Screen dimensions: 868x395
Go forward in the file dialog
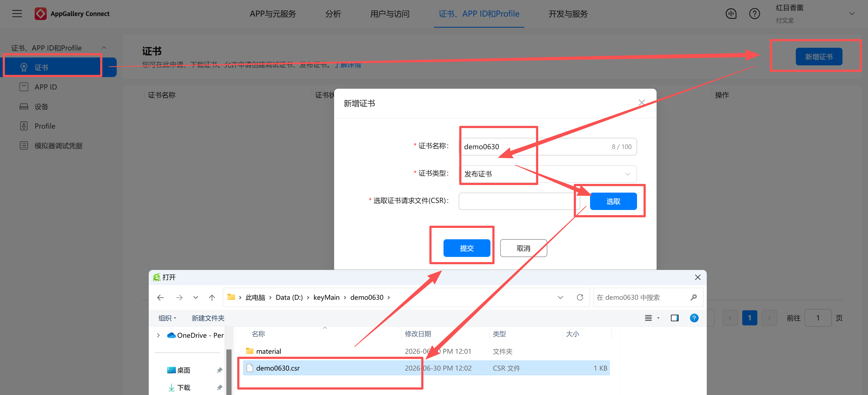click(179, 297)
